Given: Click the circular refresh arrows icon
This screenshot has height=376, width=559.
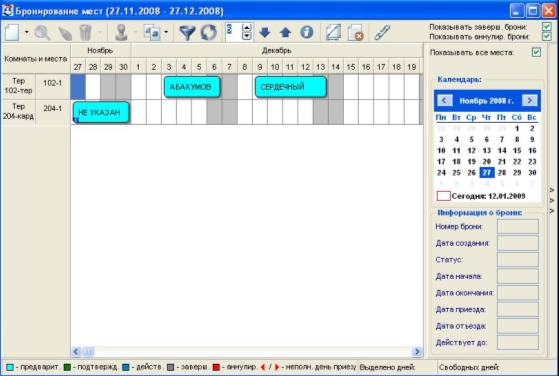Looking at the screenshot, I should (209, 32).
